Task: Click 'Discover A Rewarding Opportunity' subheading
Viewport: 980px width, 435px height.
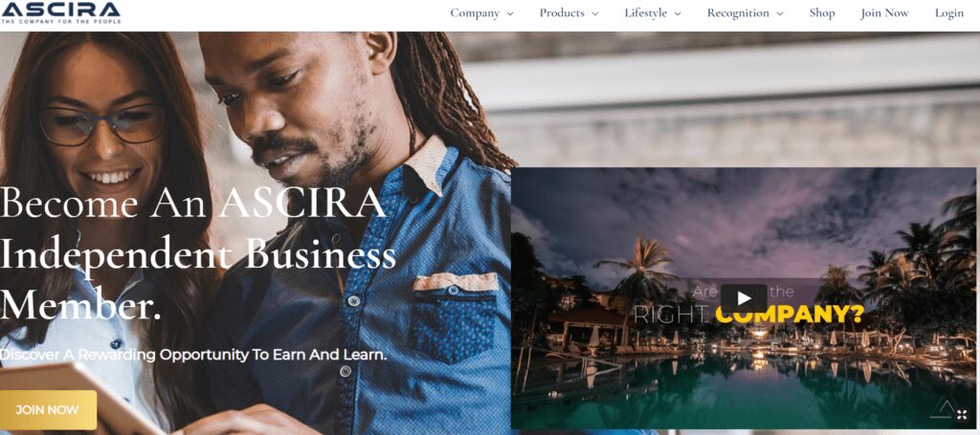Action: [193, 355]
